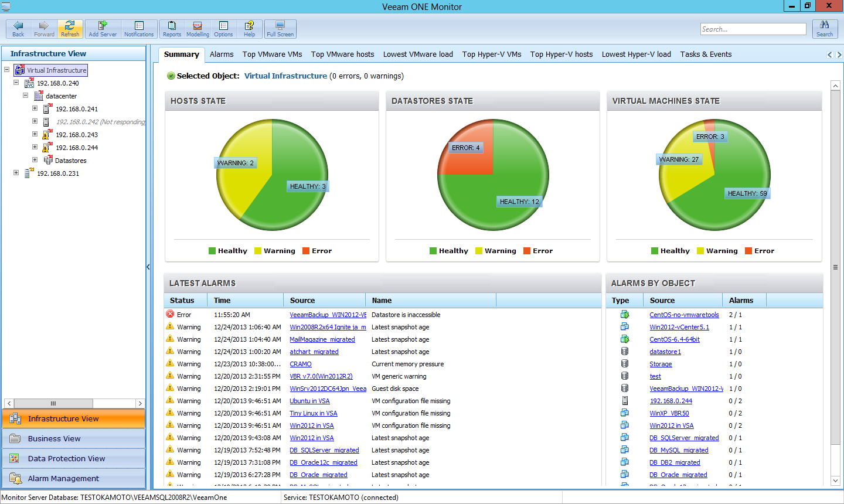This screenshot has width=844, height=504.
Task: Click the VM icon beside CentOS-no-vmwaretools
Action: pyautogui.click(x=625, y=314)
